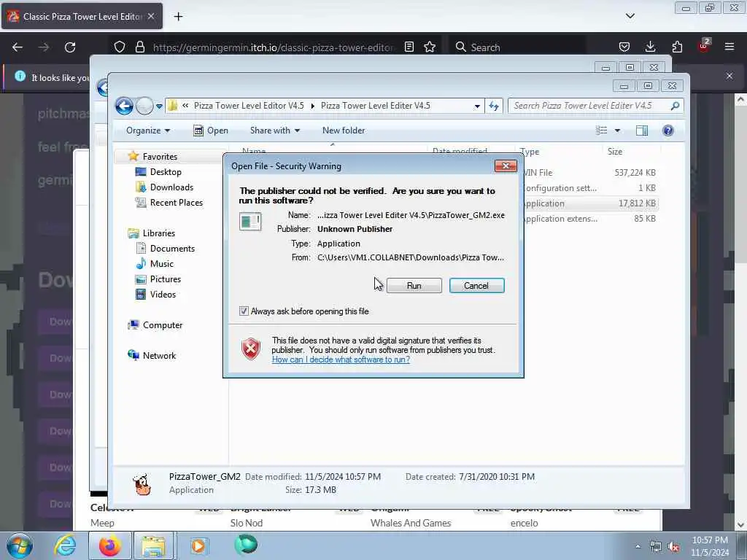This screenshot has width=747, height=560.
Task: Click the Explorer back arrow button
Action: click(x=124, y=106)
